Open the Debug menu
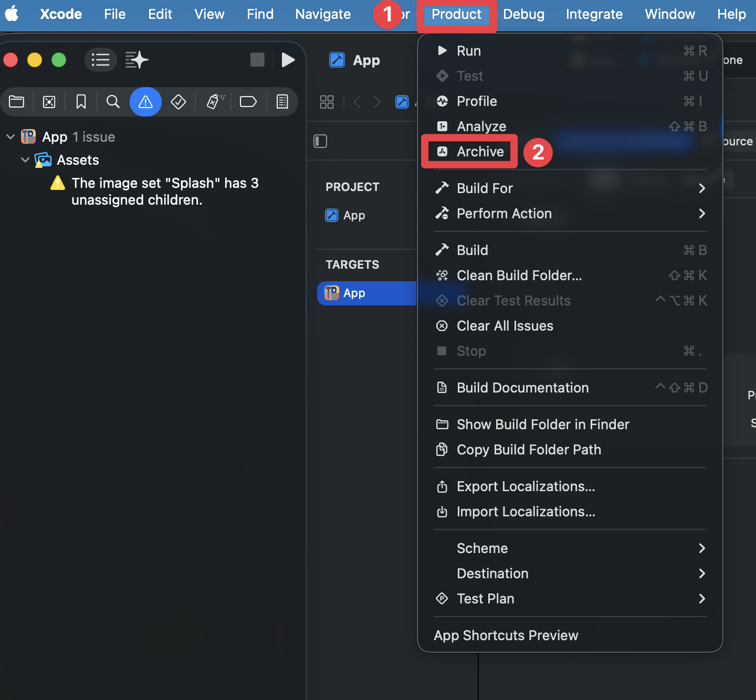This screenshot has height=700, width=756. pos(523,14)
